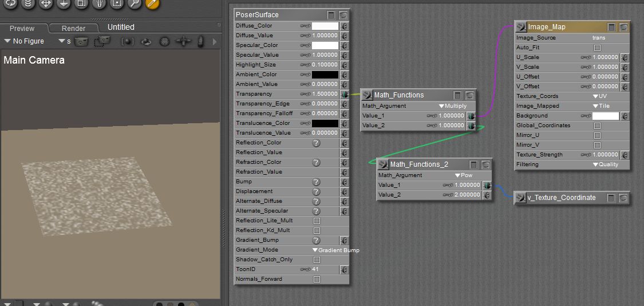The width and height of the screenshot is (644, 306).
Task: Open the Translucence_Color black swatch
Action: point(325,123)
